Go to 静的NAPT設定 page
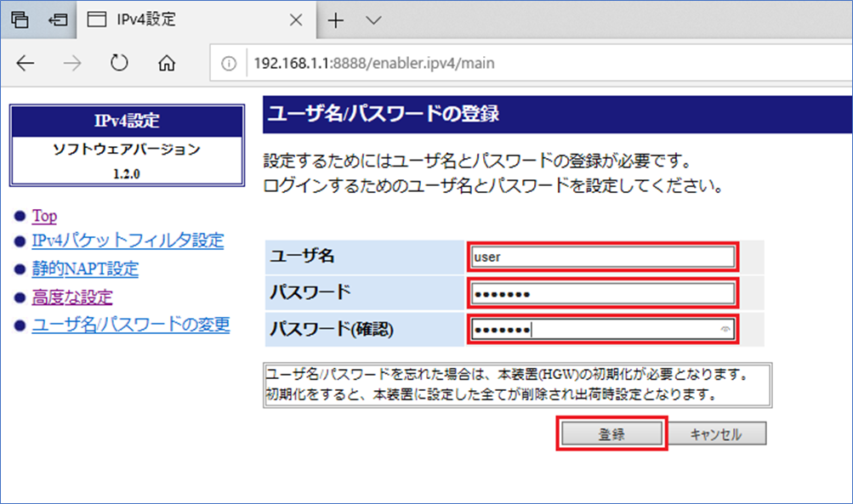This screenshot has width=853, height=504. pyautogui.click(x=85, y=269)
